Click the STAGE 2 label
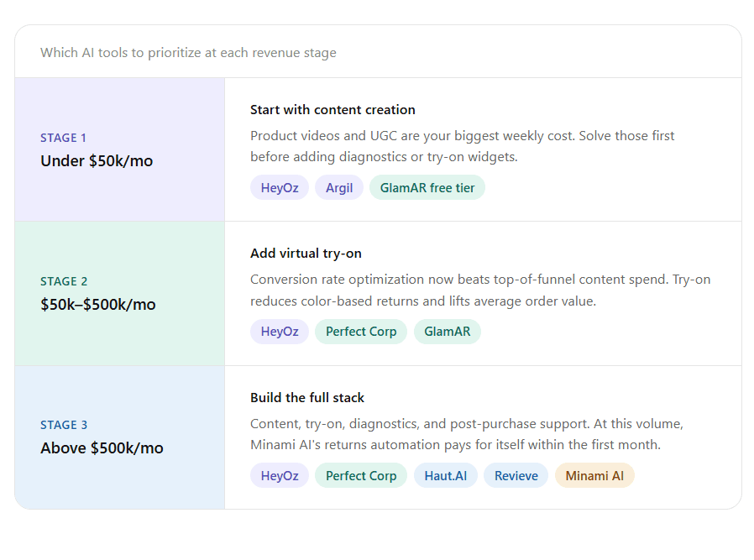The image size is (754, 560). point(64,281)
